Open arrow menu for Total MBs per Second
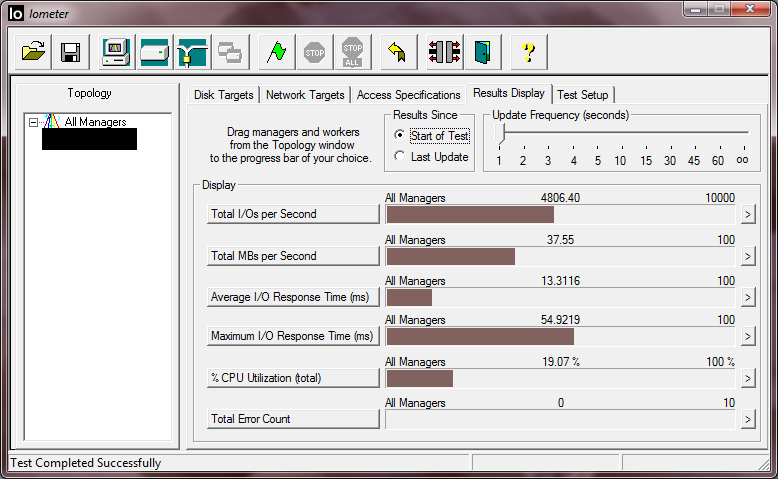This screenshot has width=778, height=479. (x=748, y=257)
